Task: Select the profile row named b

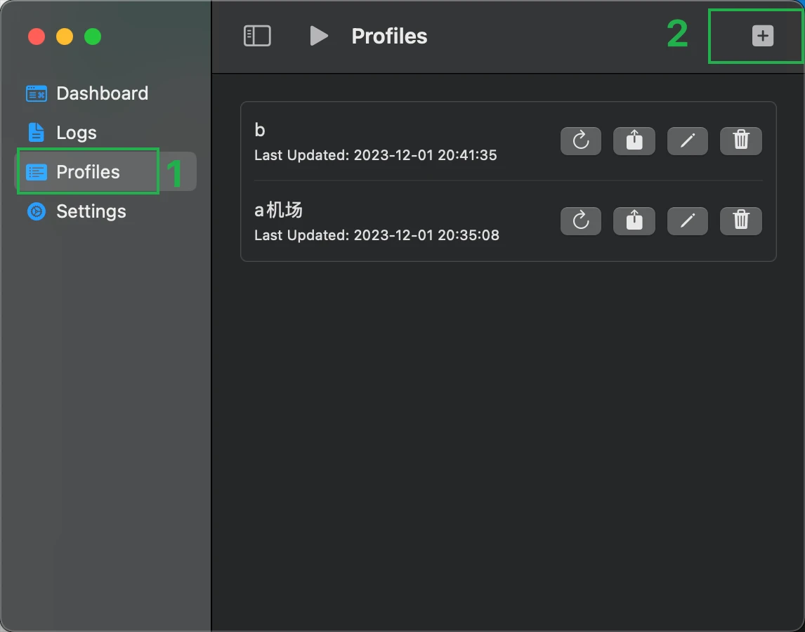Action: tap(400, 141)
